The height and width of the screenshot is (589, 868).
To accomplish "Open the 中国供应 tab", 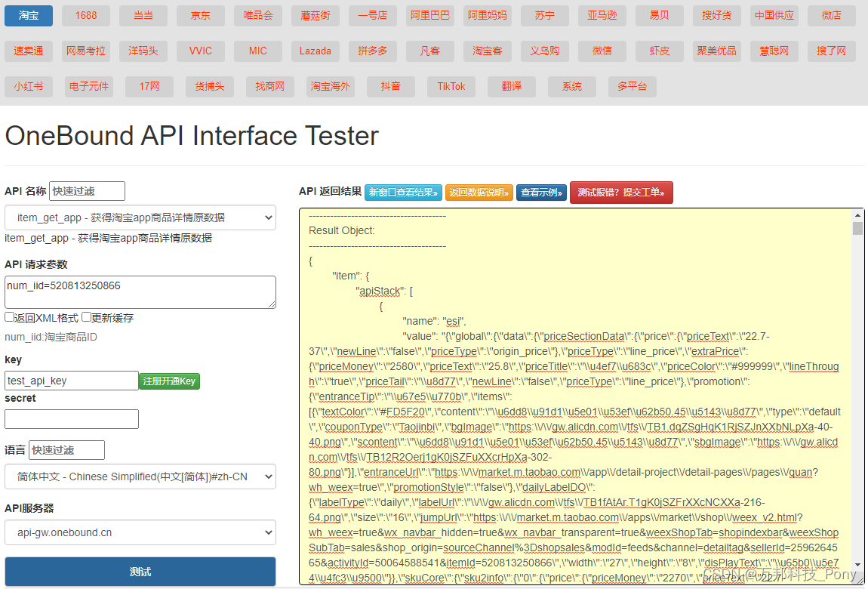I will [x=774, y=16].
